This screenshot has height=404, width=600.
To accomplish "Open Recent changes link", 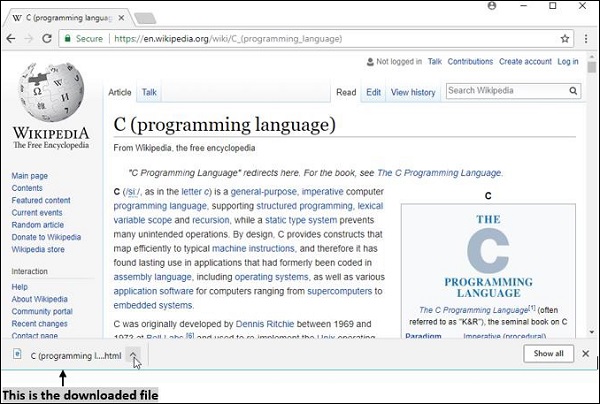I will (x=39, y=323).
